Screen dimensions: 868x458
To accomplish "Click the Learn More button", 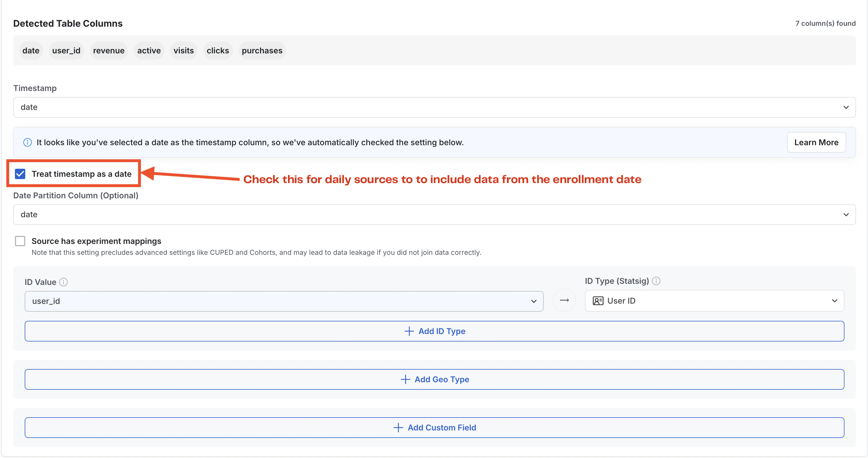I will click(x=816, y=142).
